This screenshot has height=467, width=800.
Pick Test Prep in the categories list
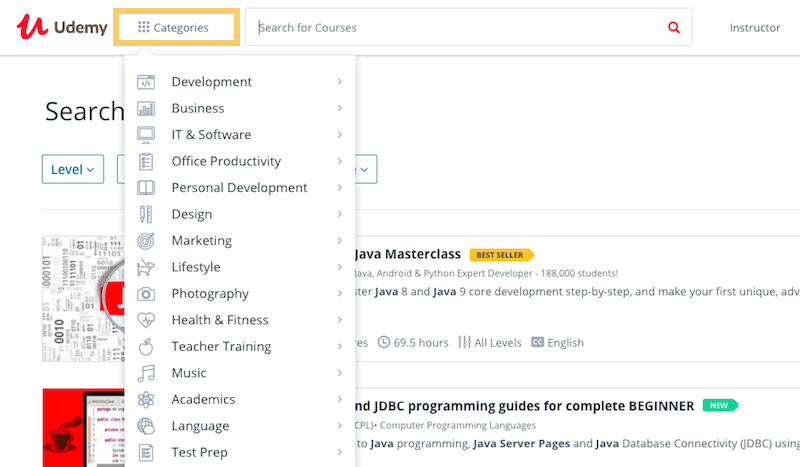click(240, 452)
